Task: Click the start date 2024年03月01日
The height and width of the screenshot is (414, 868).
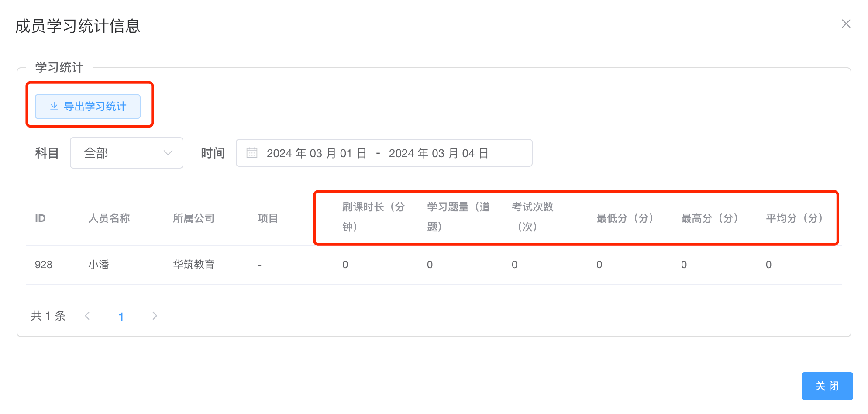Action: [316, 153]
